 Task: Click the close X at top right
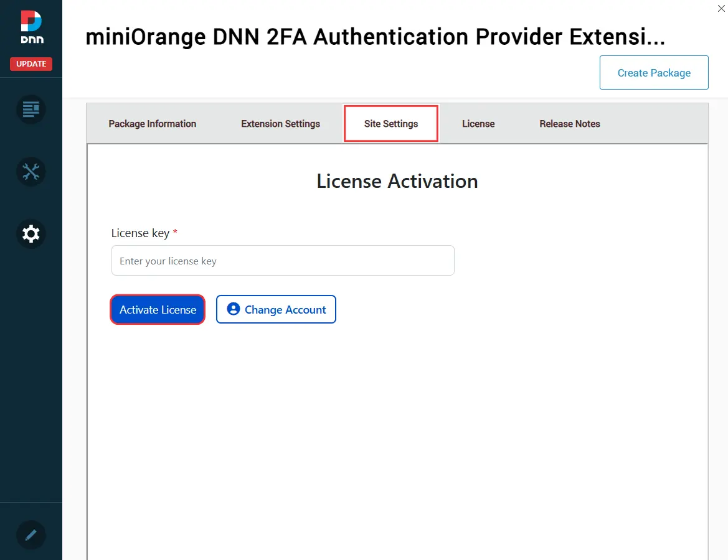click(x=721, y=9)
